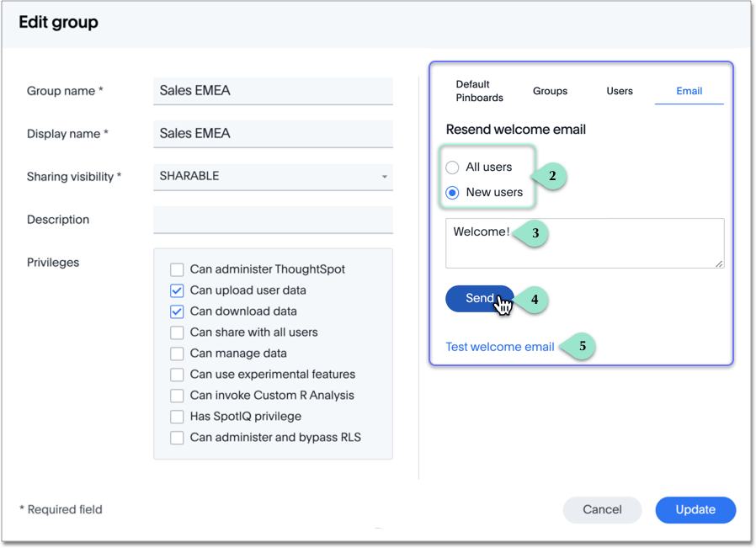Switch to the Default Pinboards tab
This screenshot has width=756, height=548.
(479, 91)
